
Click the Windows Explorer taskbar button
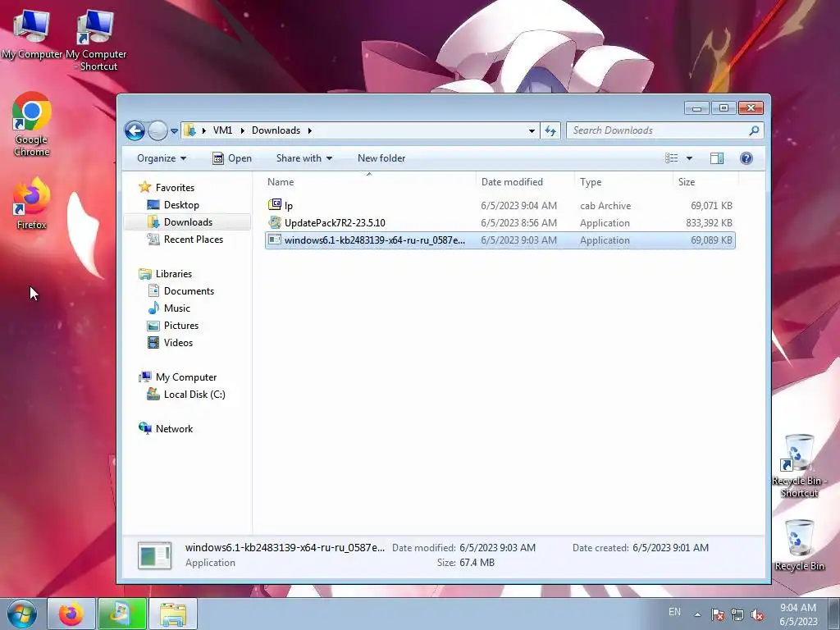point(173,614)
